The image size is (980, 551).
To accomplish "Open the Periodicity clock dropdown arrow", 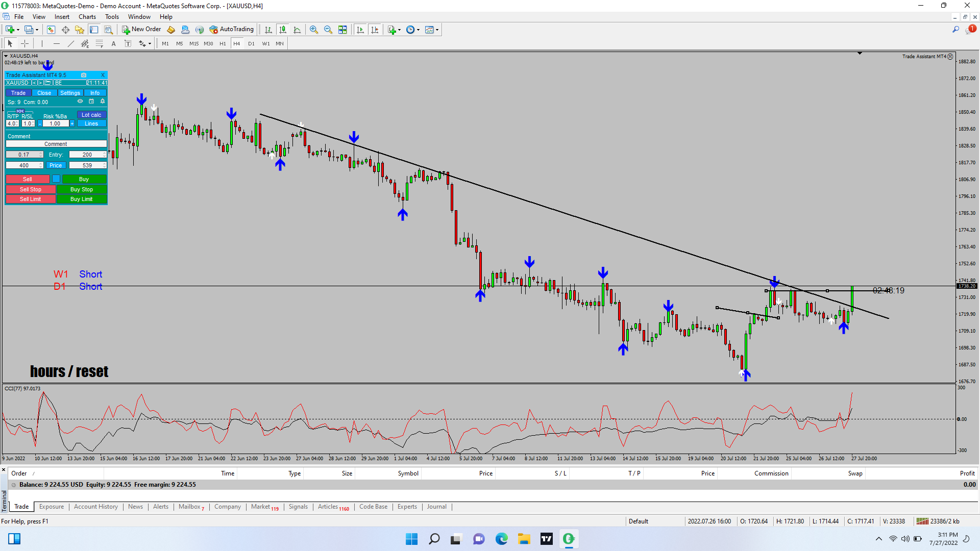I will (x=419, y=30).
